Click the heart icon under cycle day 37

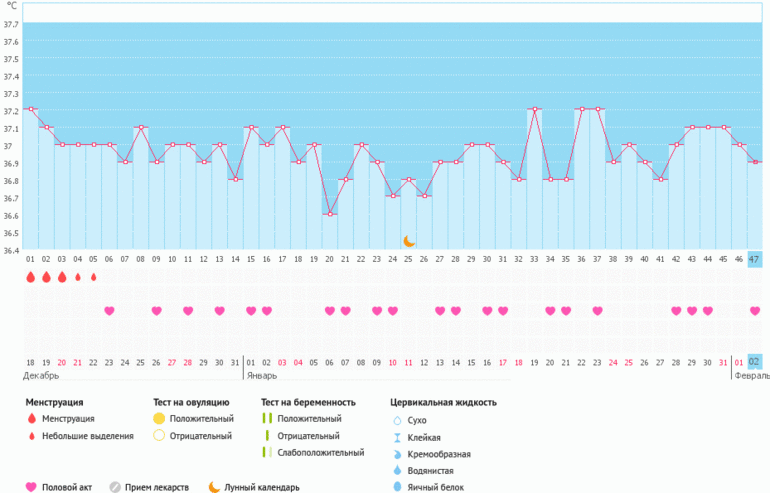coord(597,311)
